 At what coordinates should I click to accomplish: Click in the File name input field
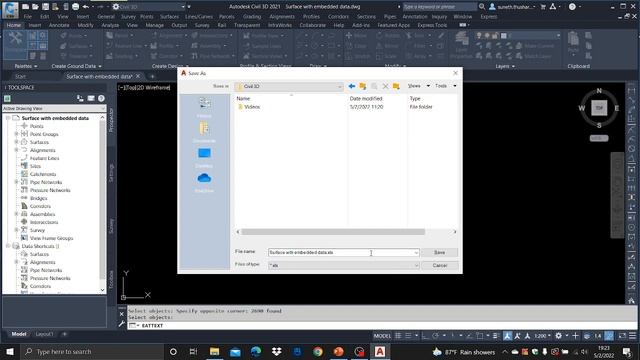(x=340, y=253)
